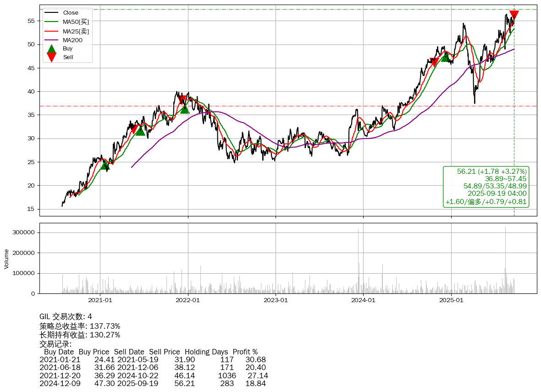Screen dimensions: 541x392
Task: Click the trade record row starting 2021-12-20
Action: 154,375
